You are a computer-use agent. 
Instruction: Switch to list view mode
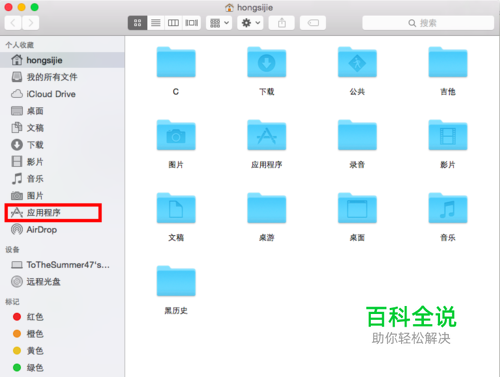tap(156, 23)
